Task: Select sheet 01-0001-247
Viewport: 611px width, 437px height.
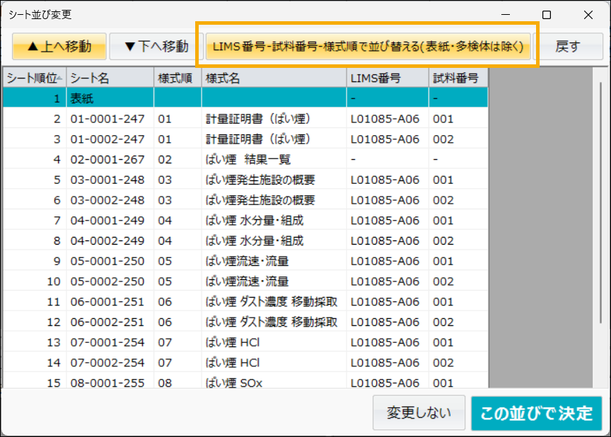Action: click(x=245, y=119)
